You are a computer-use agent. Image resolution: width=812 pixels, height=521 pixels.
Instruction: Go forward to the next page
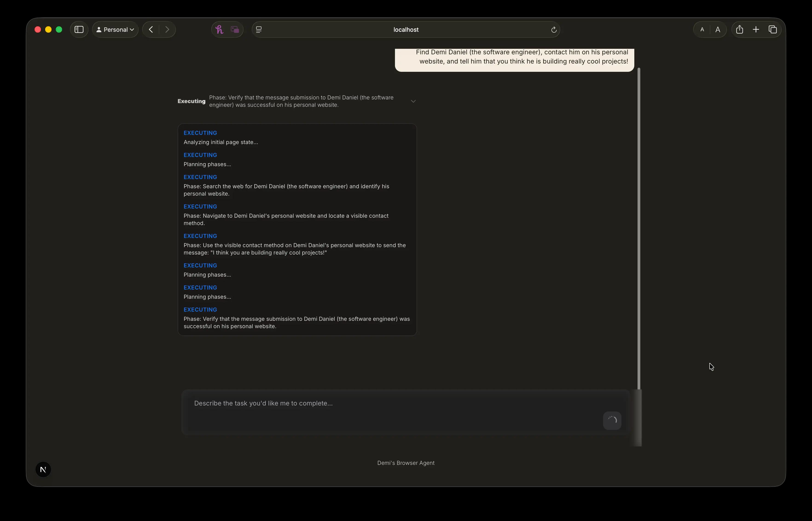tap(167, 29)
